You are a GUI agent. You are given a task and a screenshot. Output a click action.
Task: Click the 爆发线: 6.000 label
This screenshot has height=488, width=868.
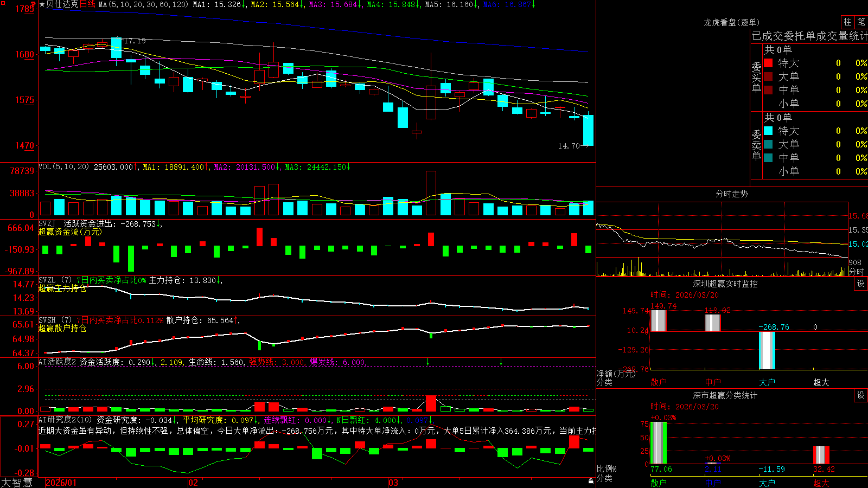coord(338,362)
